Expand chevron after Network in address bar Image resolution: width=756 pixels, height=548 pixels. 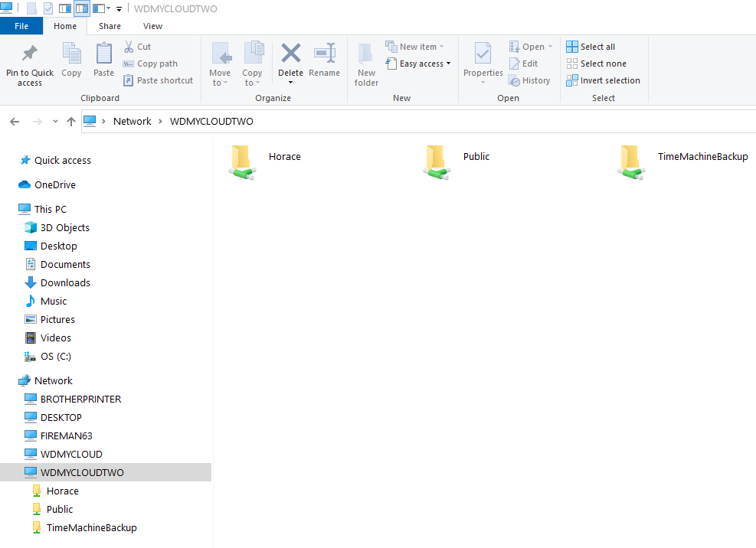[161, 122]
